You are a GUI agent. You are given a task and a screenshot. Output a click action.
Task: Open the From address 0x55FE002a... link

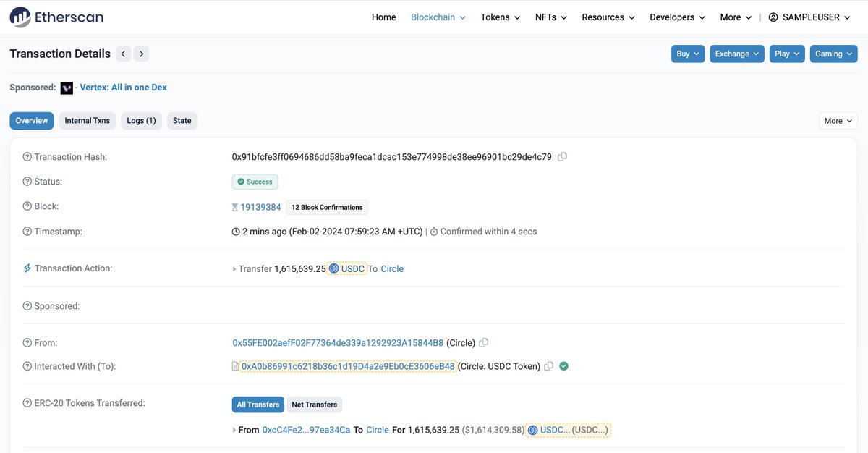click(x=338, y=343)
